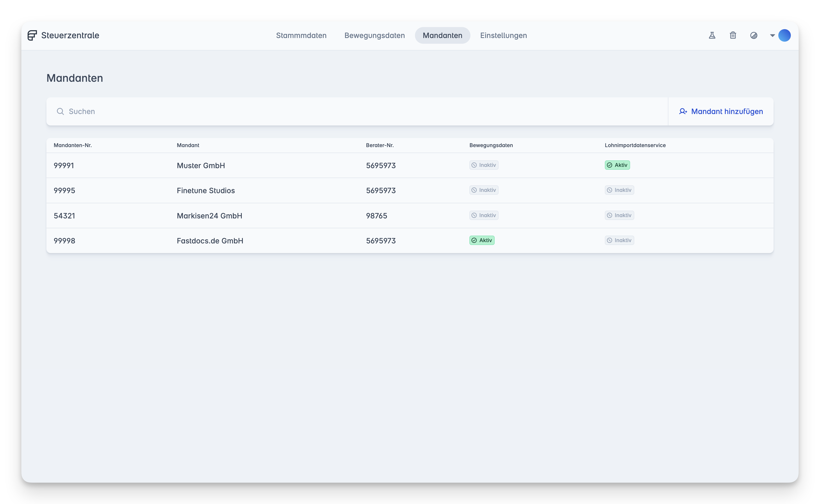Toggle Finetune Studios Lohnimportdatenservice Inaktiv status
The image size is (820, 504).
tap(619, 190)
